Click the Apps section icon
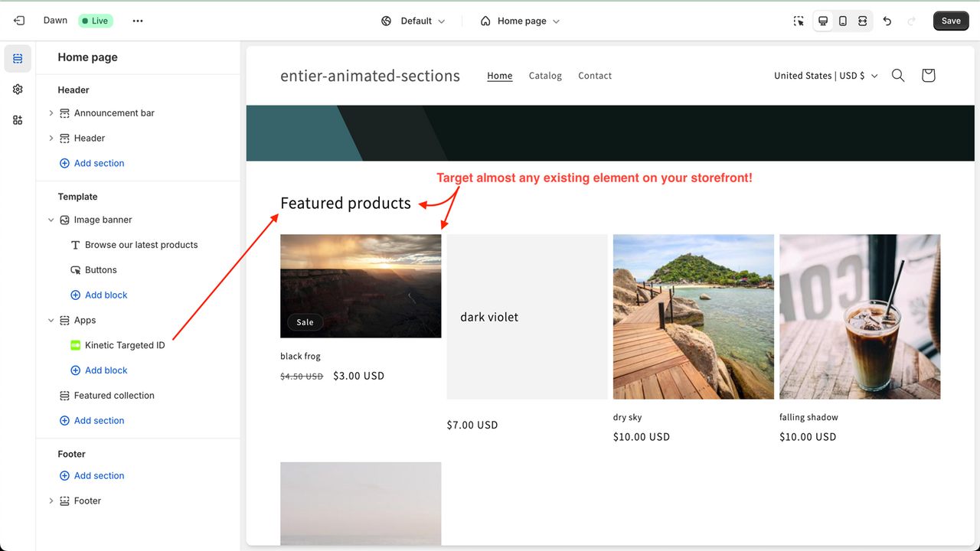 (x=65, y=321)
